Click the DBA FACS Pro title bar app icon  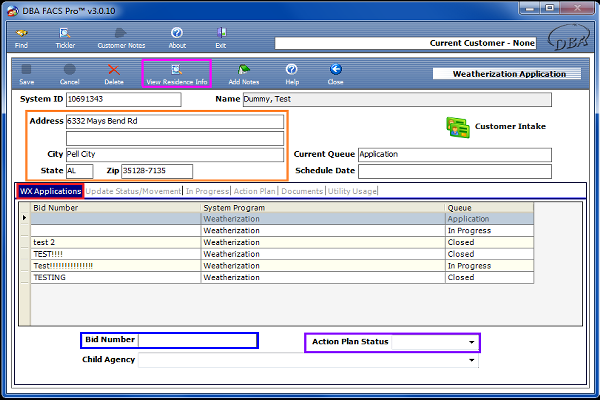[13, 11]
